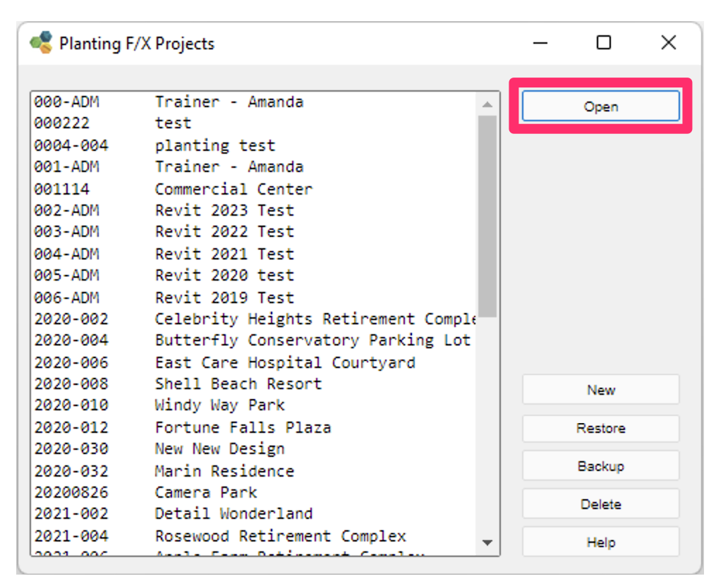
Task: Open Help for project management
Action: point(600,542)
